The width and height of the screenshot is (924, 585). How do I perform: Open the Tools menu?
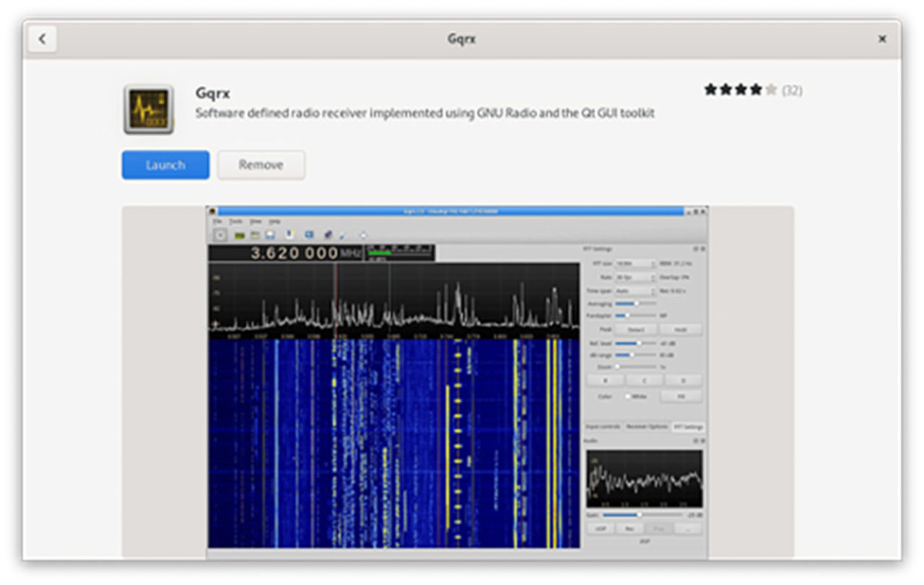tap(236, 221)
